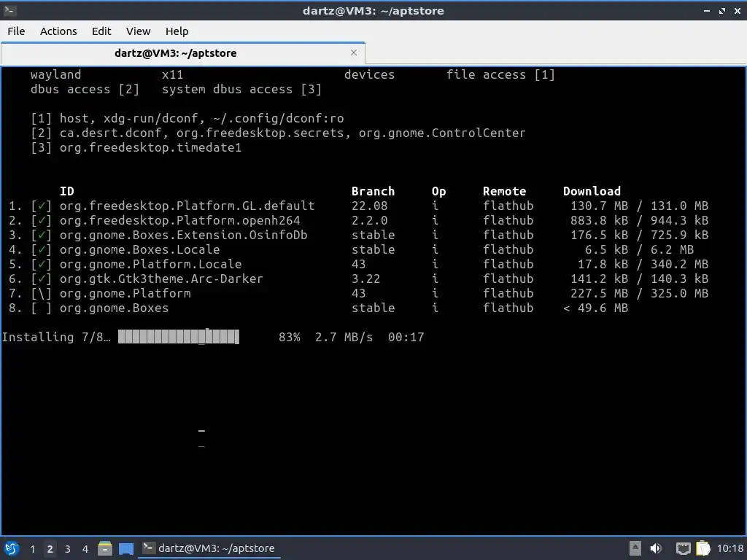Image resolution: width=747 pixels, height=560 pixels.
Task: Open the Actions menu
Action: 58,31
